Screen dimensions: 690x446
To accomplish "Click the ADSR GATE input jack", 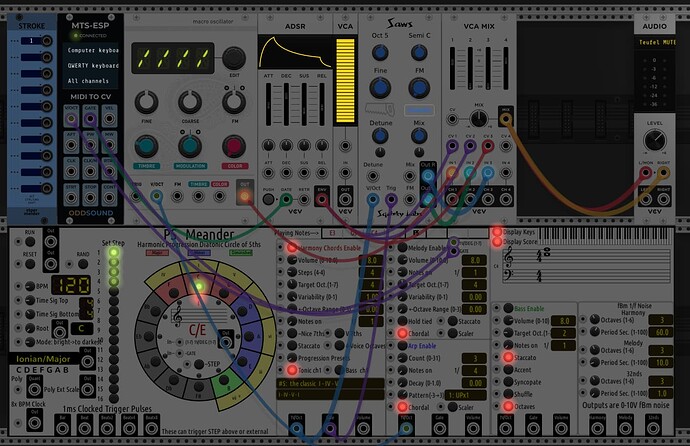I will [286, 200].
